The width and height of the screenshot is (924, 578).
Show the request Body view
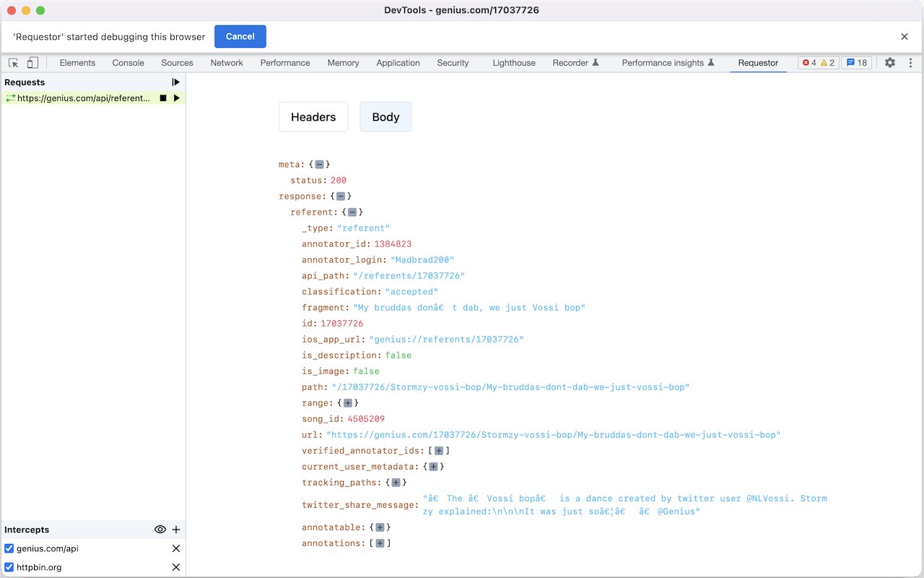(385, 117)
